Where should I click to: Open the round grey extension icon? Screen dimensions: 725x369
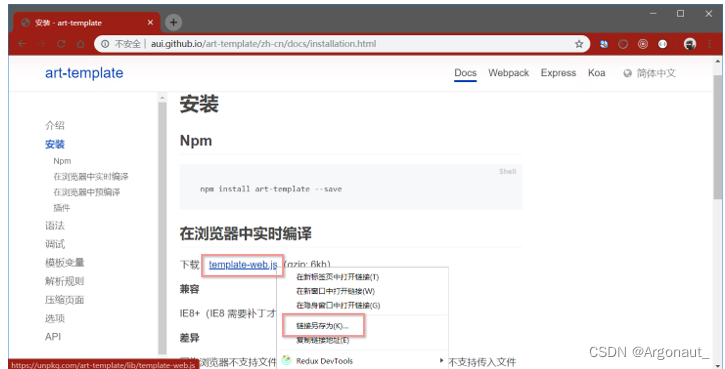click(x=623, y=44)
